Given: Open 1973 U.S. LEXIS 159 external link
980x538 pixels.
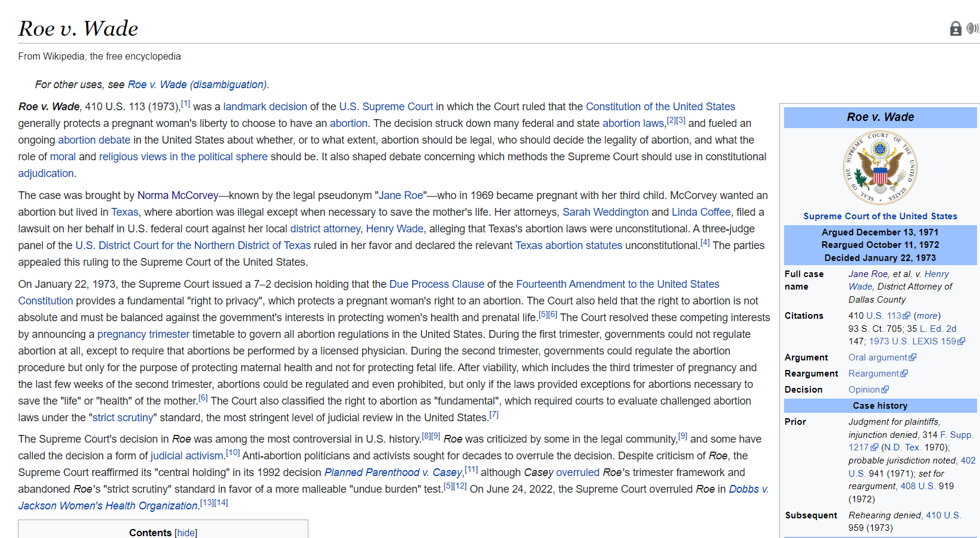Looking at the screenshot, I should click(916, 341).
